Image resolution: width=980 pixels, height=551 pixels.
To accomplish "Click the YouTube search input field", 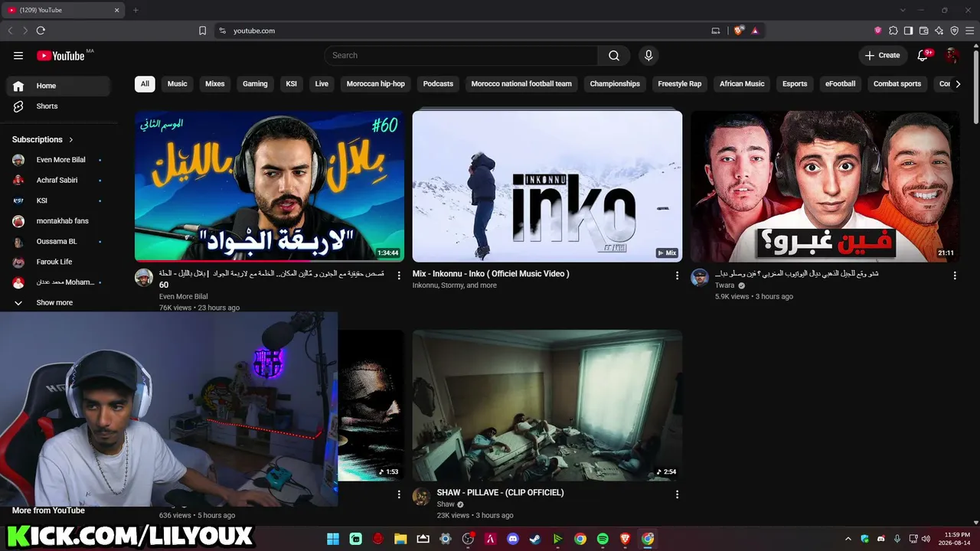I will 461,55.
